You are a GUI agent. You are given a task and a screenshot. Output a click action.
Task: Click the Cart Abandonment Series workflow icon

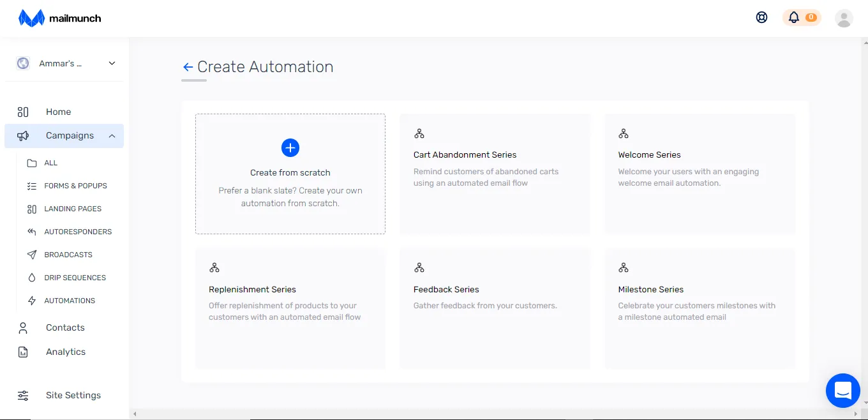[x=419, y=133]
